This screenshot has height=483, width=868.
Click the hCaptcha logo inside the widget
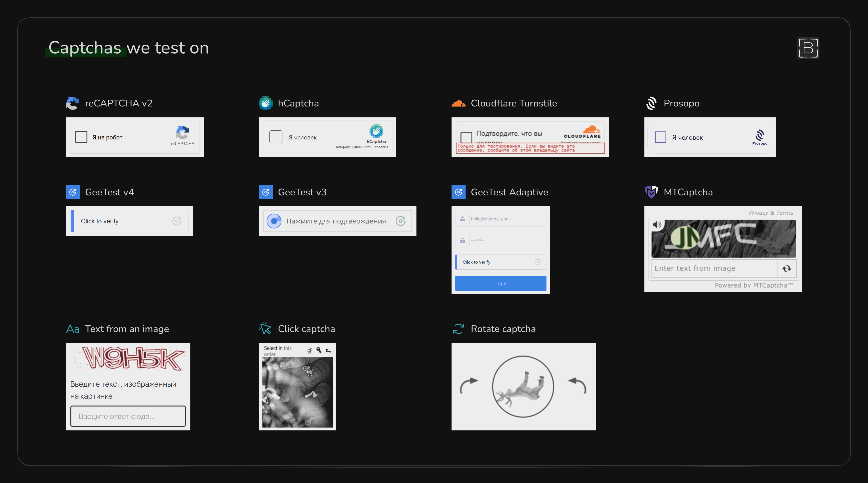click(x=376, y=131)
